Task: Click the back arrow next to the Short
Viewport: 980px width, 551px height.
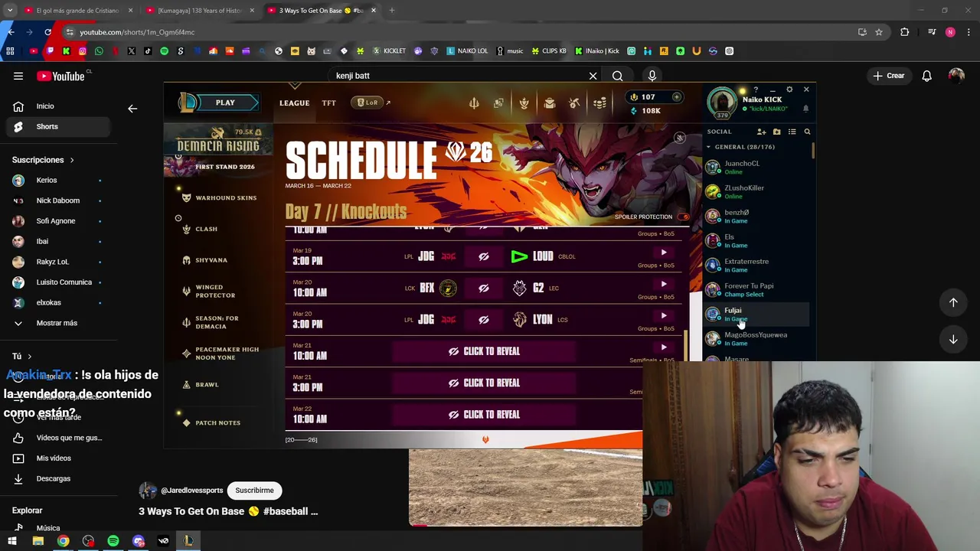Action: tap(132, 109)
